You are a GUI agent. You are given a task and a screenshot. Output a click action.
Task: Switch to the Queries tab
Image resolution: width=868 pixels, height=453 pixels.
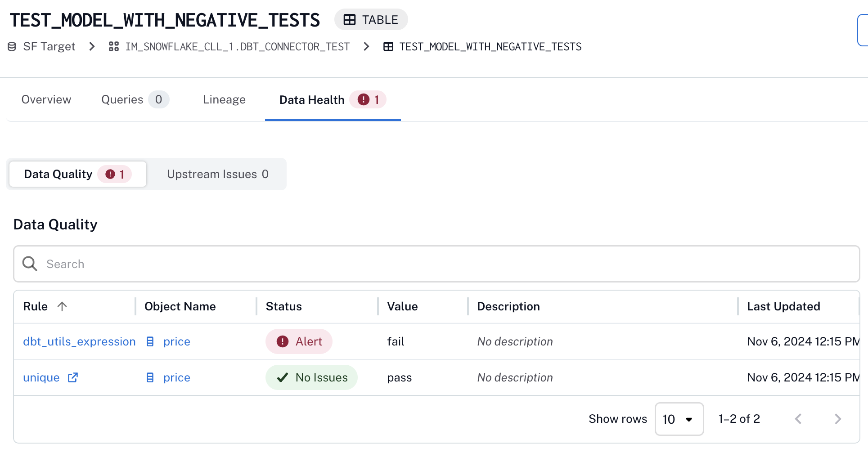135,99
